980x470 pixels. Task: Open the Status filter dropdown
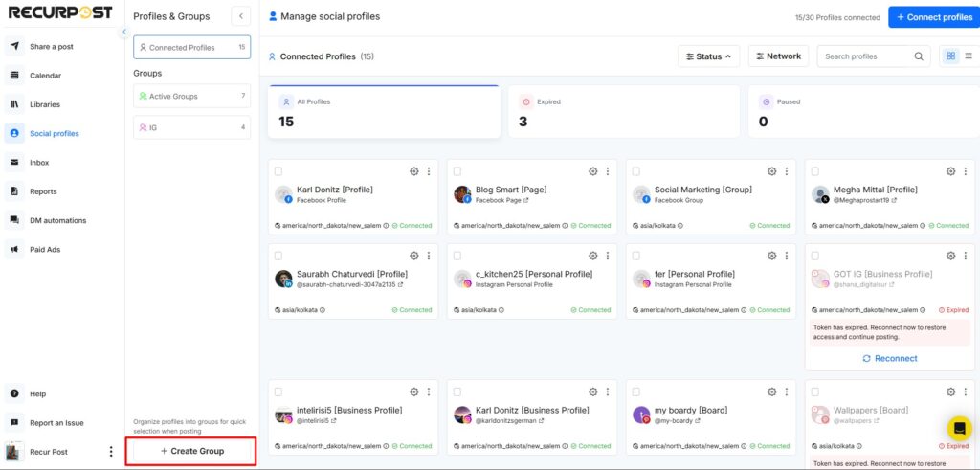(x=709, y=56)
